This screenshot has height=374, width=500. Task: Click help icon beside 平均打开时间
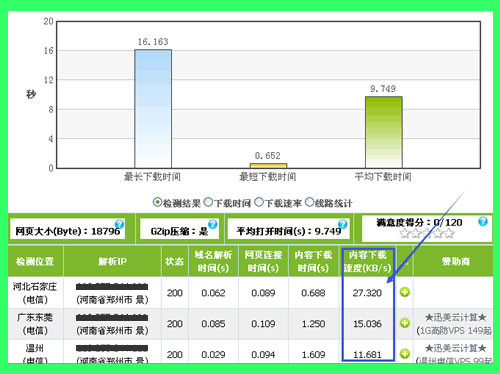(342, 224)
